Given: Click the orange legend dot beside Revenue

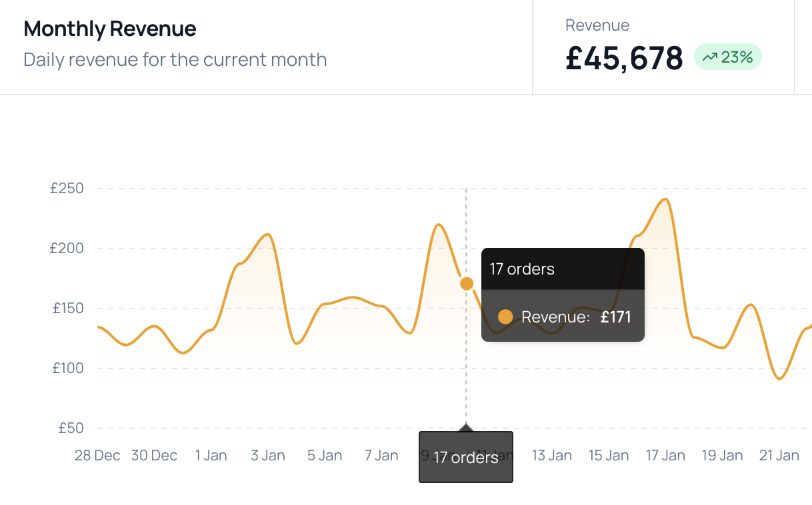Looking at the screenshot, I should pyautogui.click(x=505, y=316).
